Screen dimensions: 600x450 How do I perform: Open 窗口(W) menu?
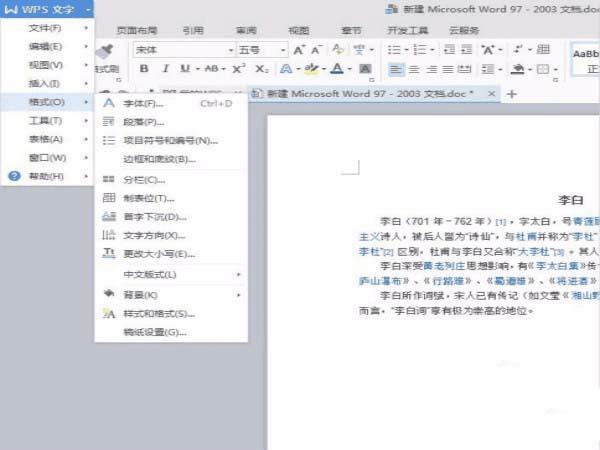[x=47, y=157]
